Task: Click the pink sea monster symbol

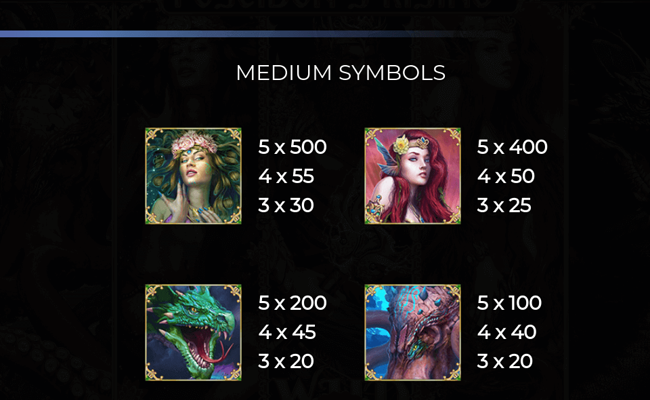Action: [x=412, y=332]
